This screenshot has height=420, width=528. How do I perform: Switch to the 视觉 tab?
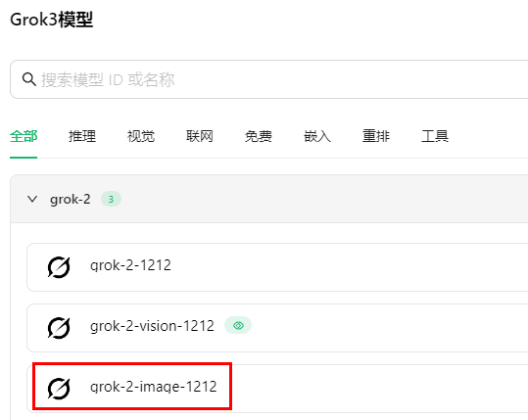[x=141, y=137]
